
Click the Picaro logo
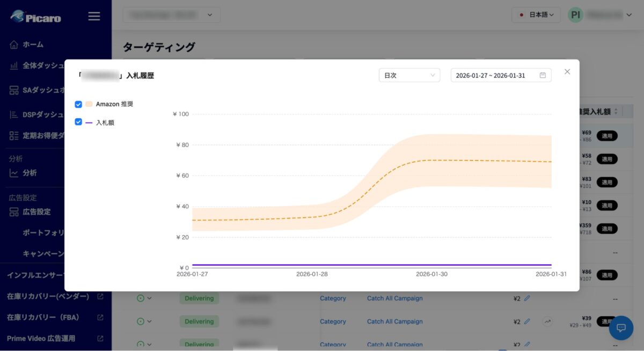[x=36, y=17]
